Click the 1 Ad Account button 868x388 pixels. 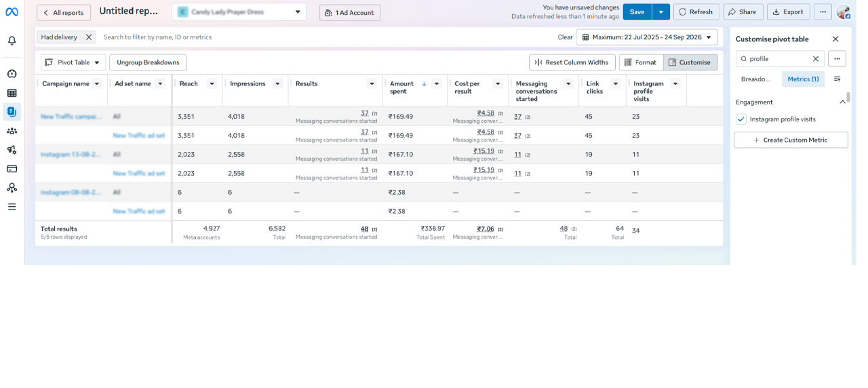[350, 12]
